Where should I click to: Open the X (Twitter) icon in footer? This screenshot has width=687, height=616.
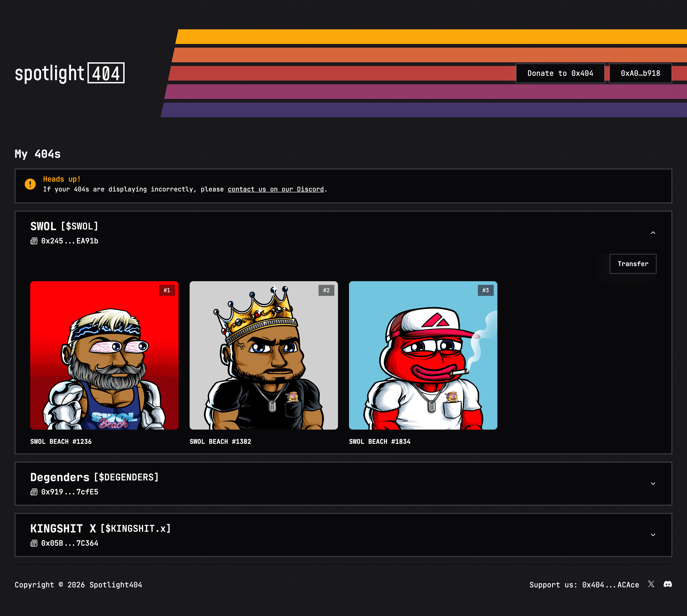tap(651, 584)
